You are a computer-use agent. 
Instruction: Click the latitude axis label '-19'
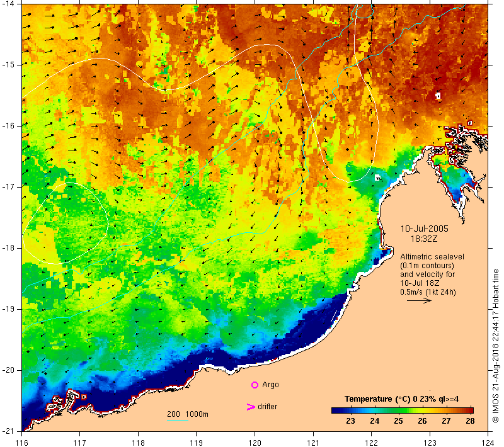coord(8,309)
